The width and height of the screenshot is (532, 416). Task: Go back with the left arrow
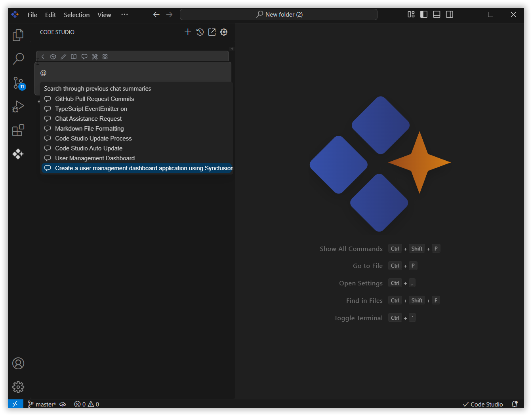[x=156, y=15]
